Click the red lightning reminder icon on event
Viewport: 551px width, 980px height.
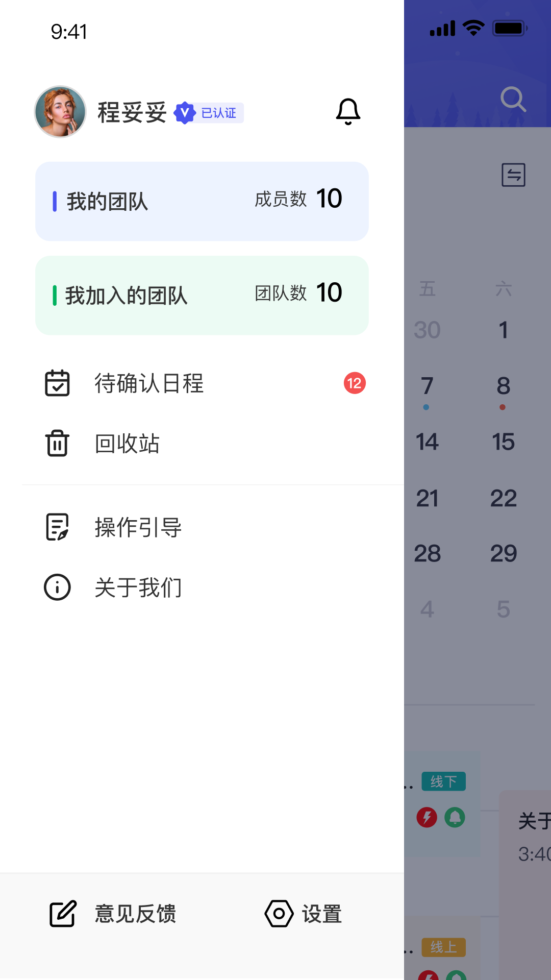[427, 816]
